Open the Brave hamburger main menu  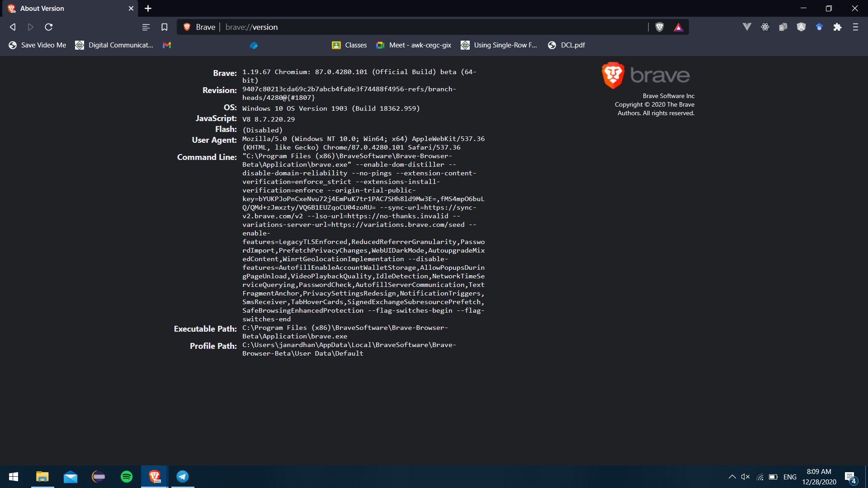tap(855, 27)
